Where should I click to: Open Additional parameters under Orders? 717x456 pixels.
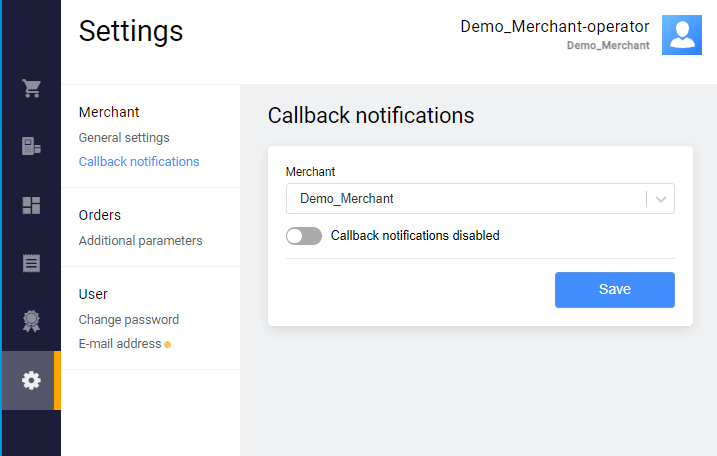pyautogui.click(x=140, y=241)
